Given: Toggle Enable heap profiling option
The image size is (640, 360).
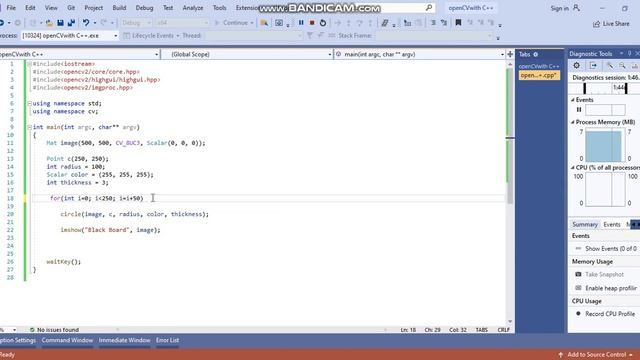Looking at the screenshot, I should (x=606, y=288).
